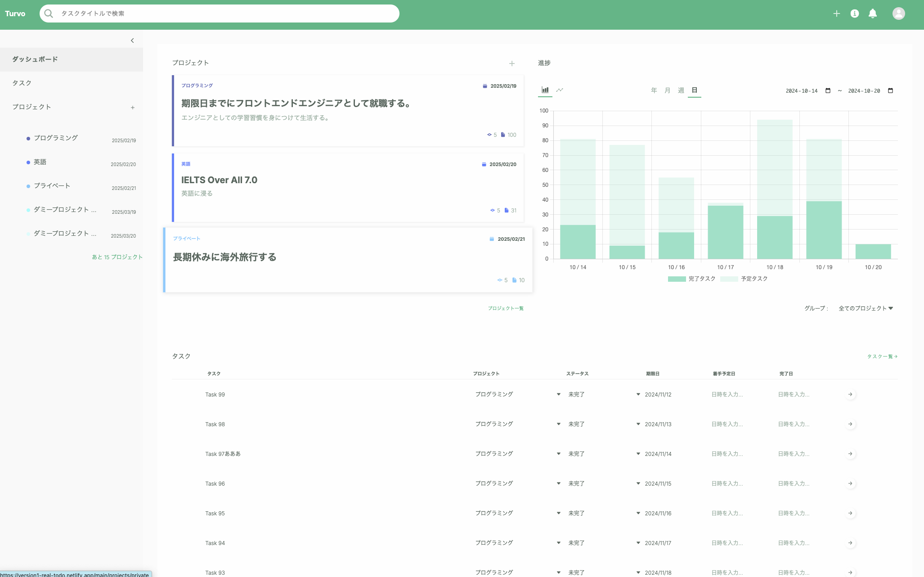
Task: Click the completed bar for 10 / 17
Action: tap(725, 232)
